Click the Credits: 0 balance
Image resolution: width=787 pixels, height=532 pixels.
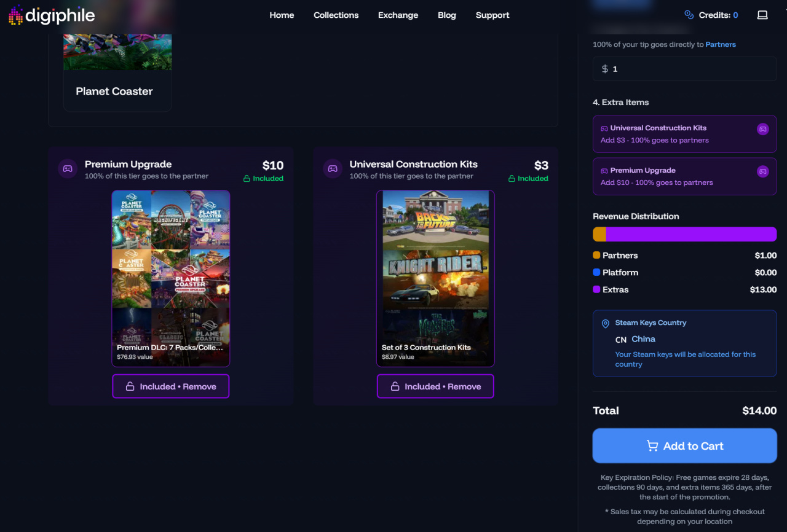718,15
